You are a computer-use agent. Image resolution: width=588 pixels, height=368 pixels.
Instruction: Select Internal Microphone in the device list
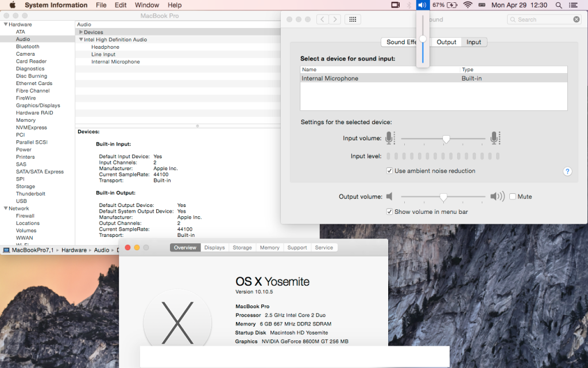(345, 78)
